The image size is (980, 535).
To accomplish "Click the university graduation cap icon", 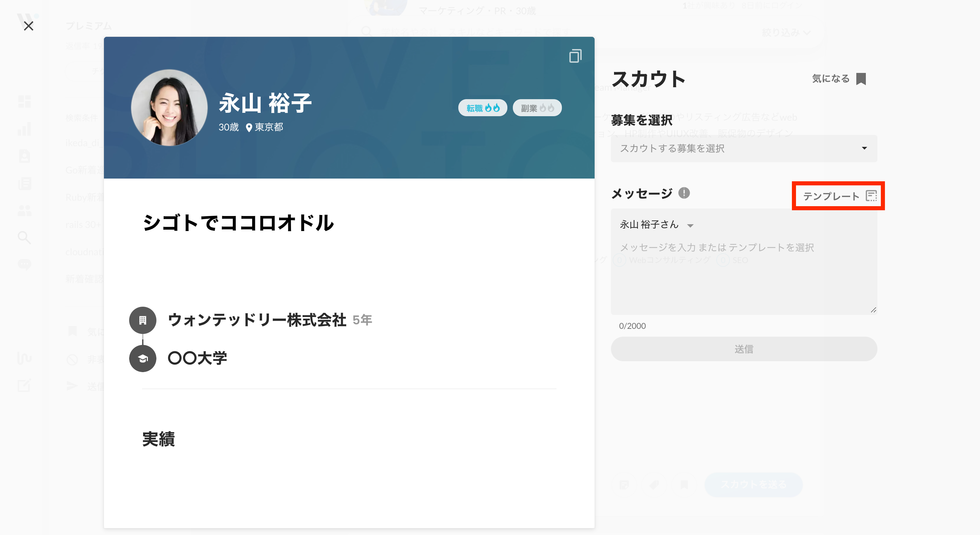I will point(143,358).
